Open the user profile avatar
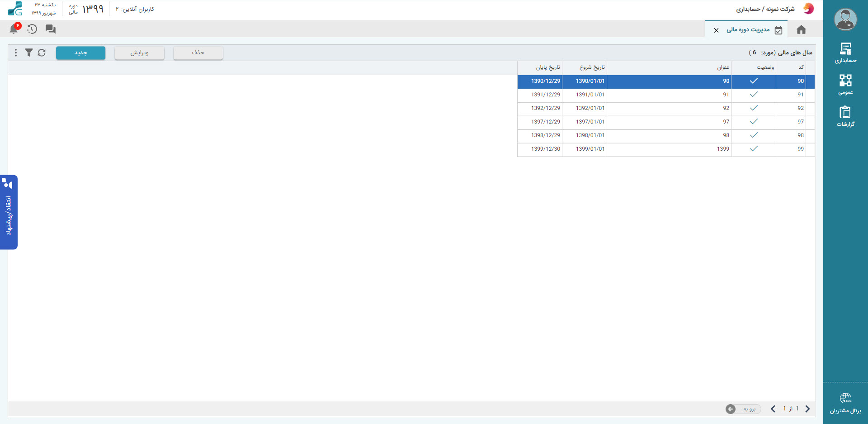 (845, 19)
